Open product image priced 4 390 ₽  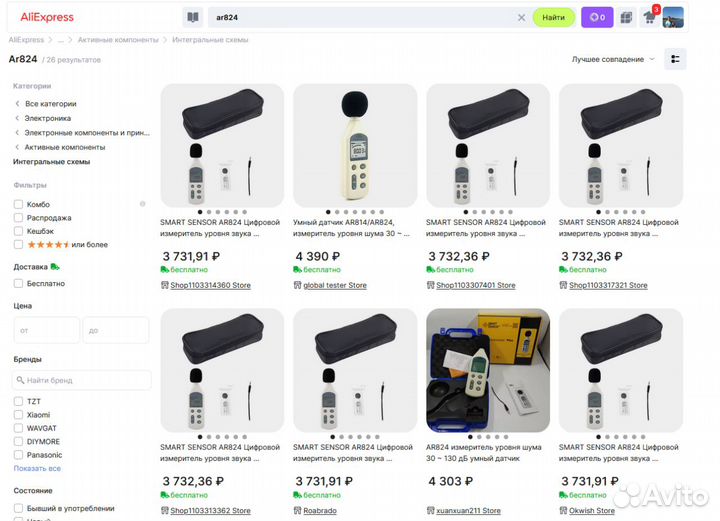point(355,146)
